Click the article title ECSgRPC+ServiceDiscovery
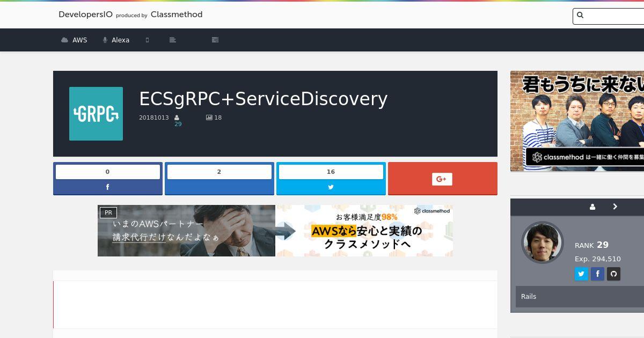The height and width of the screenshot is (338, 644). [263, 99]
